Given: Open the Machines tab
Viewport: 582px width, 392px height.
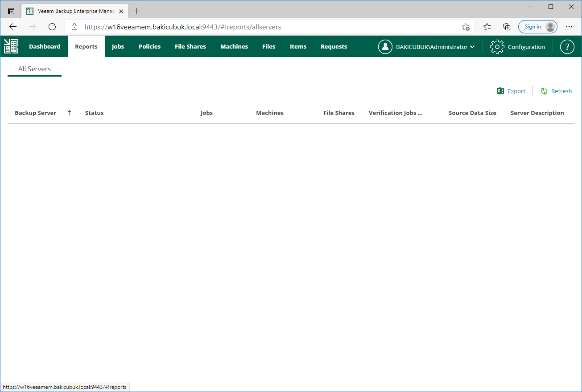Looking at the screenshot, I should pos(234,46).
